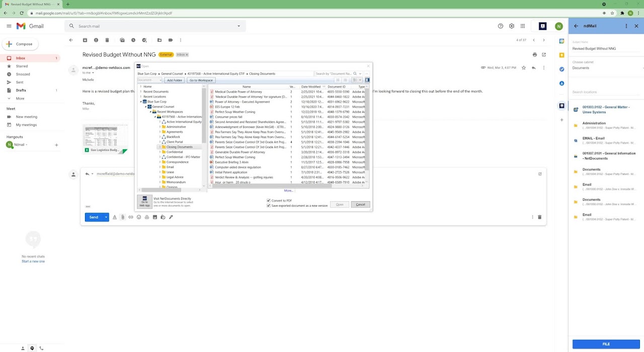Open Gmail support help icon
Screen dimensions: 644x352
501,26
